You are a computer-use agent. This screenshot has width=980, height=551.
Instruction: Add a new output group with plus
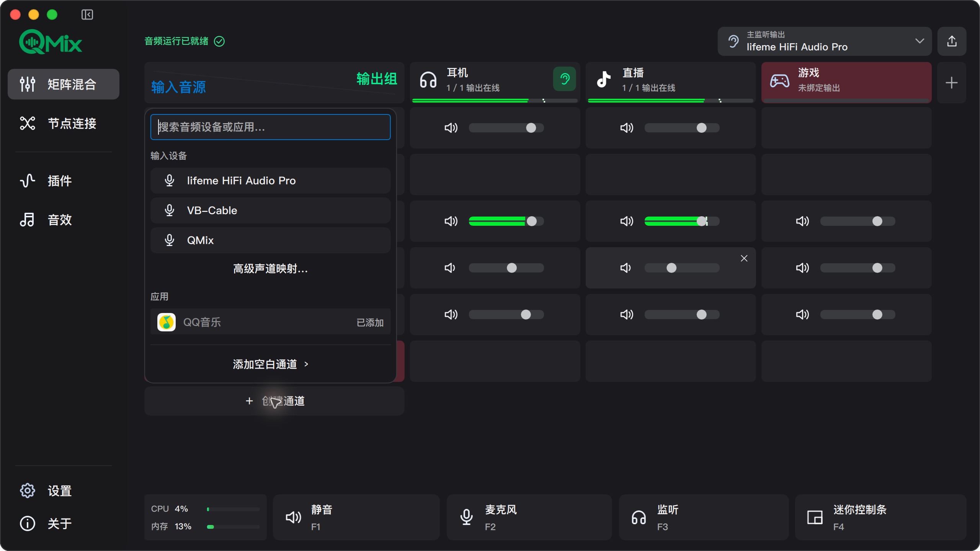pyautogui.click(x=952, y=83)
